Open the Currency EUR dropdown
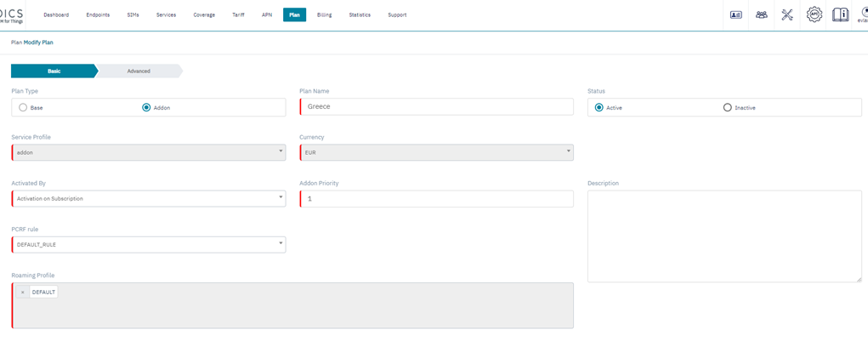This screenshot has width=868, height=341. pyautogui.click(x=437, y=152)
